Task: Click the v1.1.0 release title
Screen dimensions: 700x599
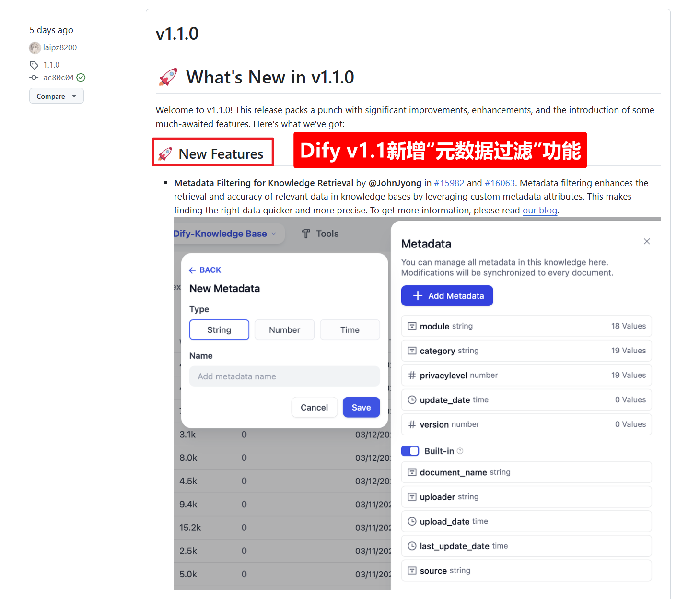Action: coord(177,34)
